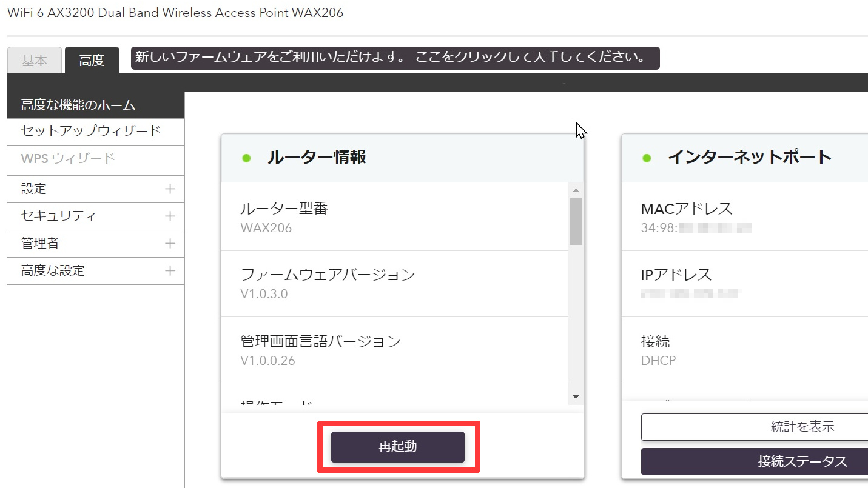Click the V1.0.3.0 firmware value
The width and height of the screenshot is (868, 488).
(264, 294)
